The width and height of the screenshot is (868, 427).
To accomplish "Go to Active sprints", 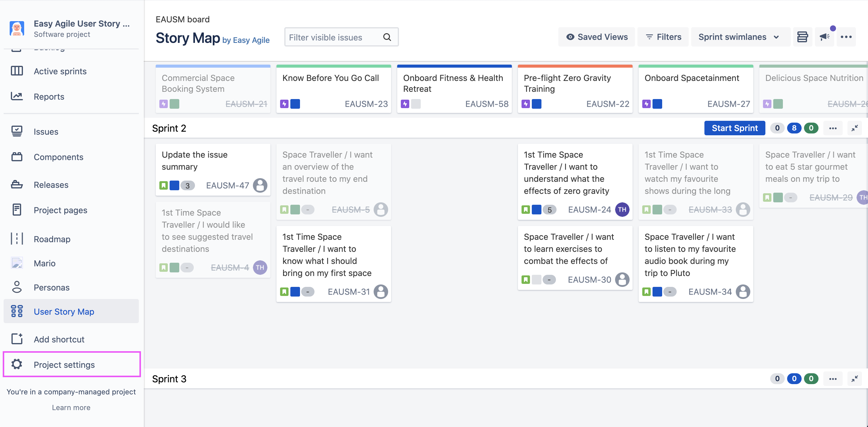I will click(60, 71).
